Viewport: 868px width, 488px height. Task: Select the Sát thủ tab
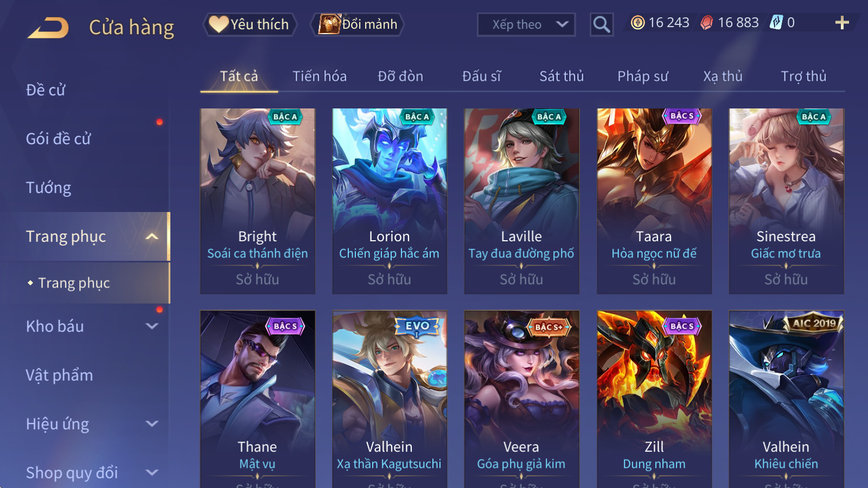pyautogui.click(x=561, y=76)
